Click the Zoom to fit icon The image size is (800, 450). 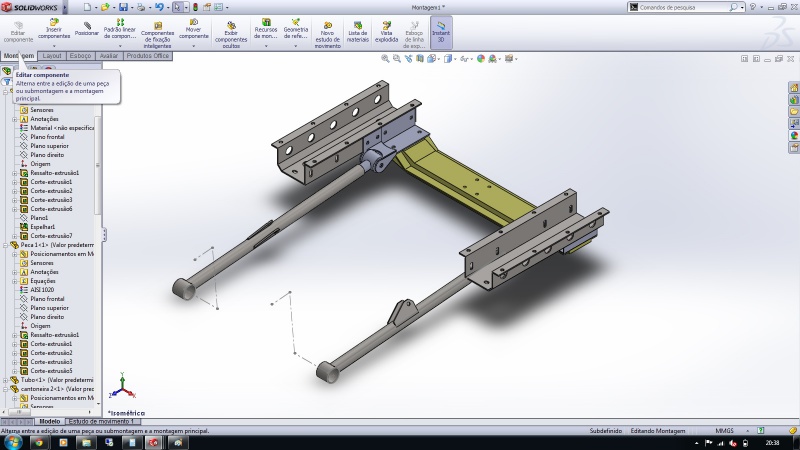tap(385, 59)
